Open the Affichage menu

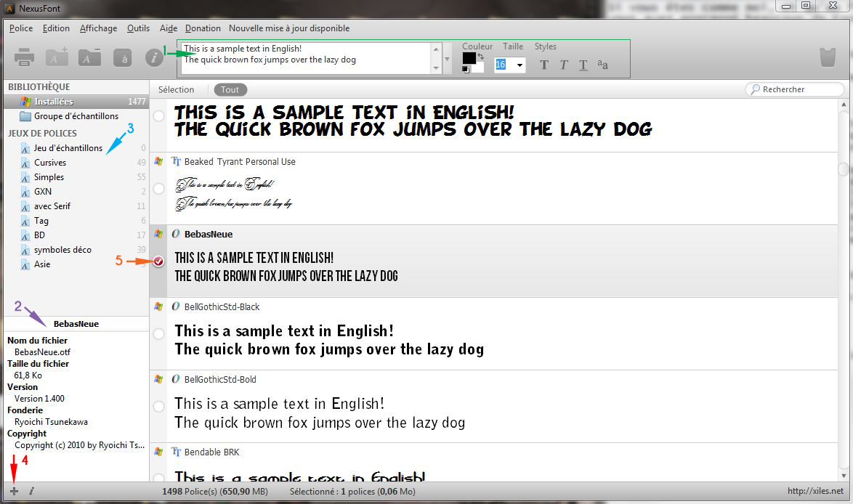tap(99, 28)
